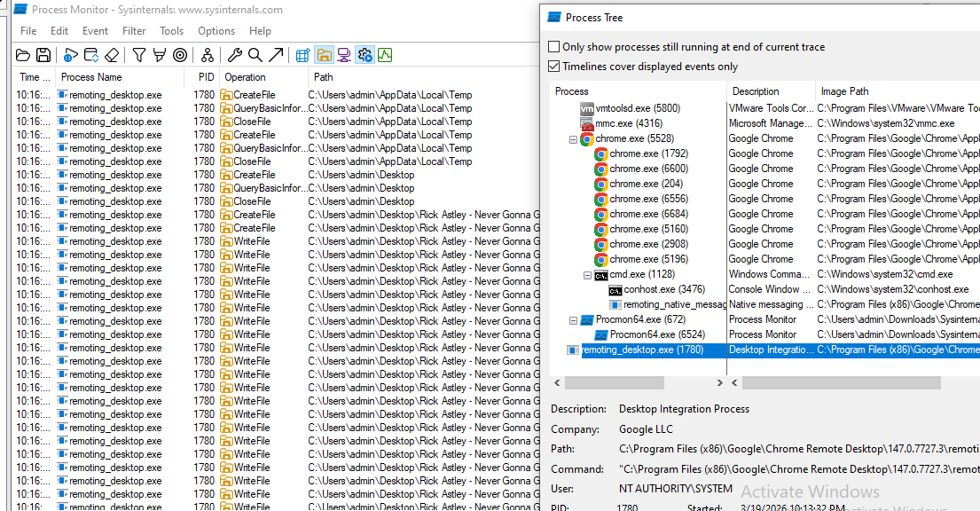Click the scroll left arrow of the details pane
The image size is (980, 511).
click(734, 382)
